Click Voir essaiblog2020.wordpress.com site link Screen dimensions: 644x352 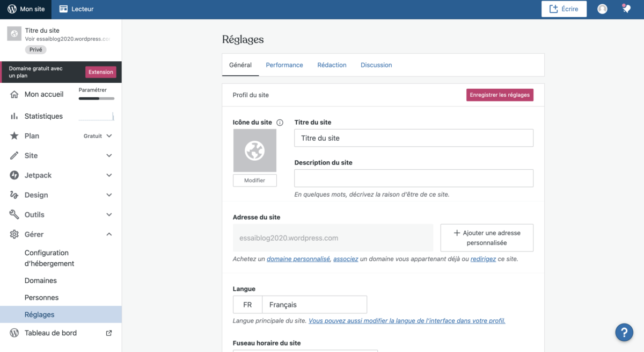tap(68, 39)
